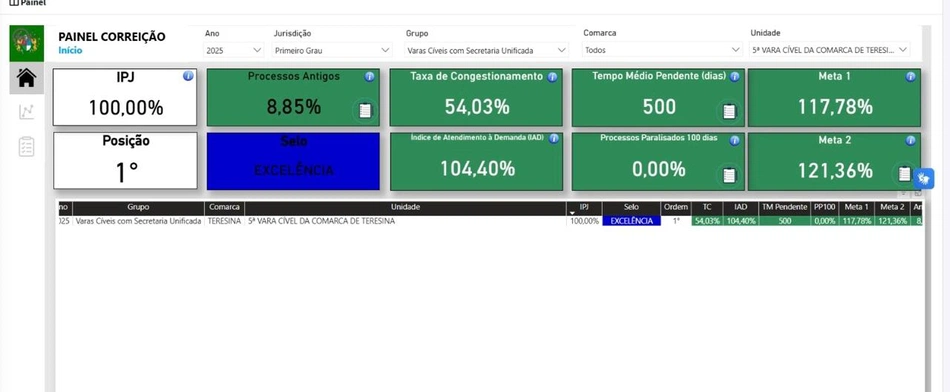The image size is (950, 392).
Task: Show info for IPJ card
Action: coord(188,76)
